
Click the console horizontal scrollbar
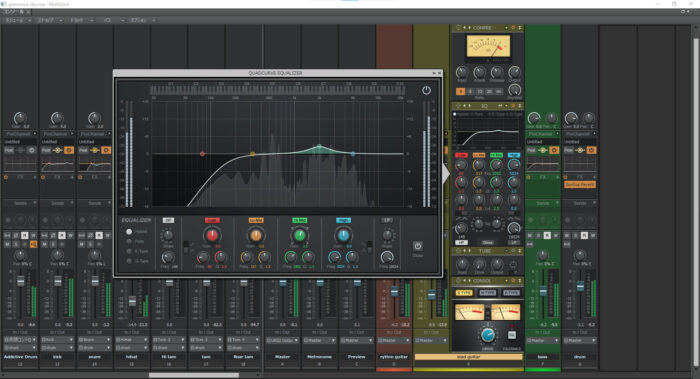point(193,375)
